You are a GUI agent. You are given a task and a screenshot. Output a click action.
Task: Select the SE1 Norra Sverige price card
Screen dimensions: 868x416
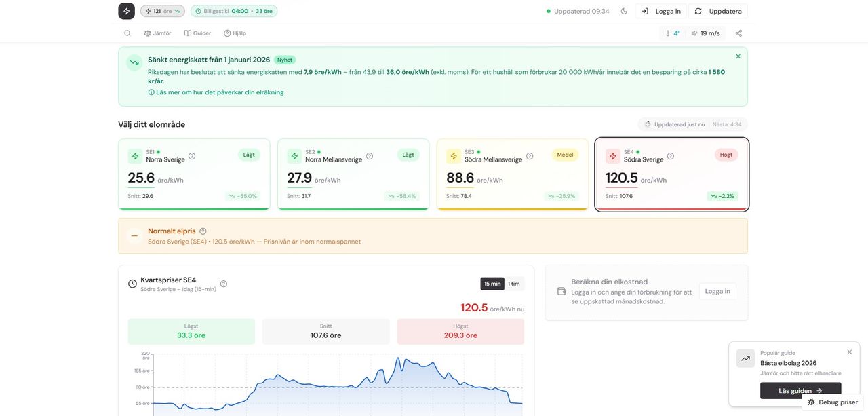[x=194, y=174]
